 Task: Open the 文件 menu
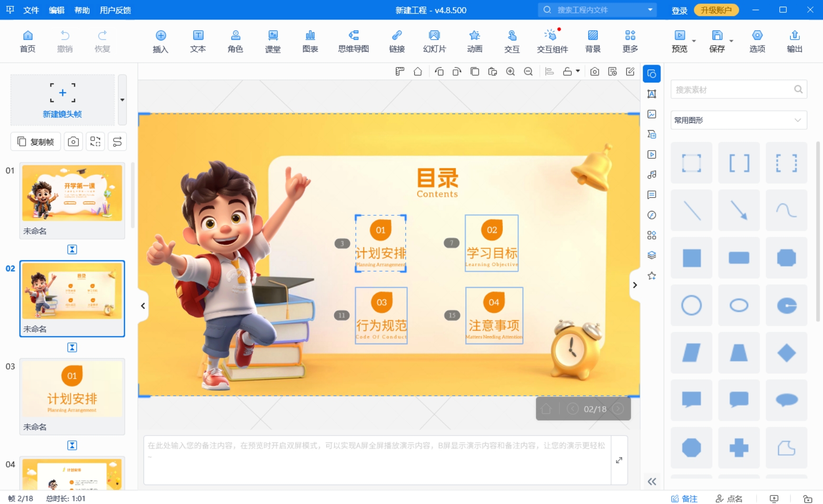click(x=31, y=10)
